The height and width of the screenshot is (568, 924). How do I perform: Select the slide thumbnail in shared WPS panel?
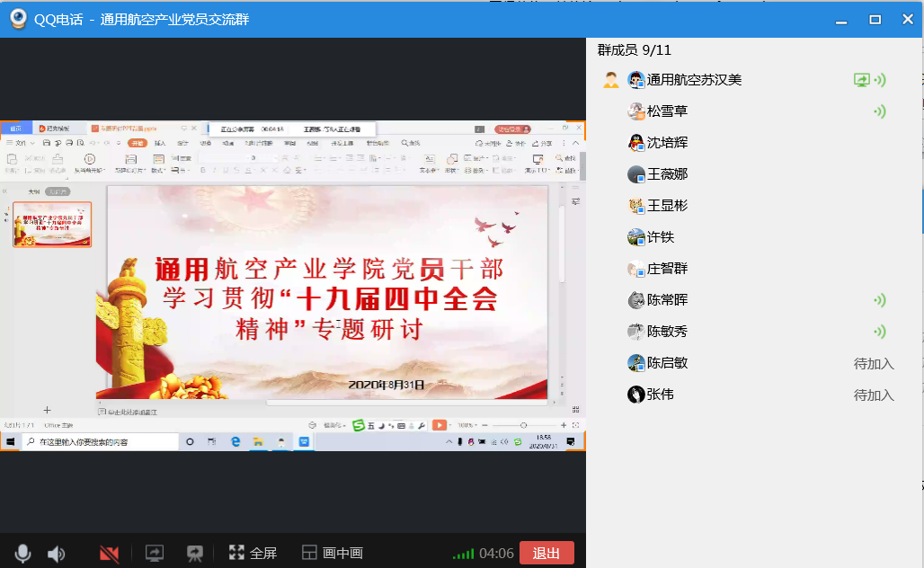coord(51,225)
